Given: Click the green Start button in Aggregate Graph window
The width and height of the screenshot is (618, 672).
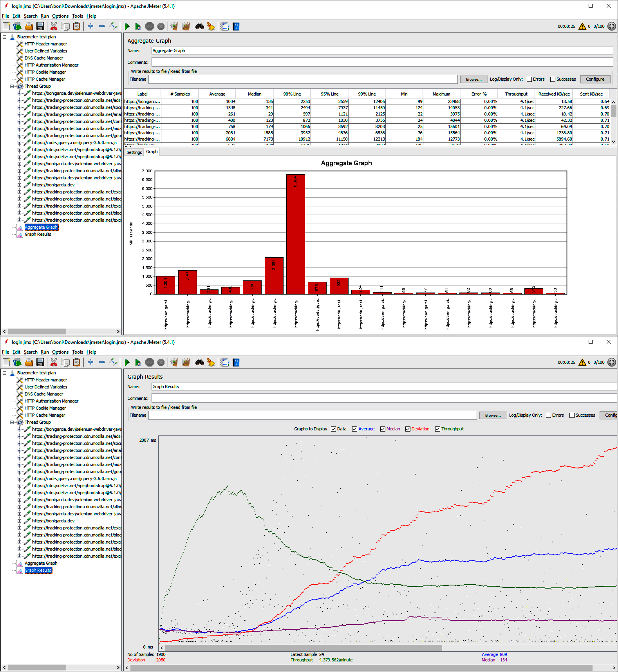Looking at the screenshot, I should (127, 26).
